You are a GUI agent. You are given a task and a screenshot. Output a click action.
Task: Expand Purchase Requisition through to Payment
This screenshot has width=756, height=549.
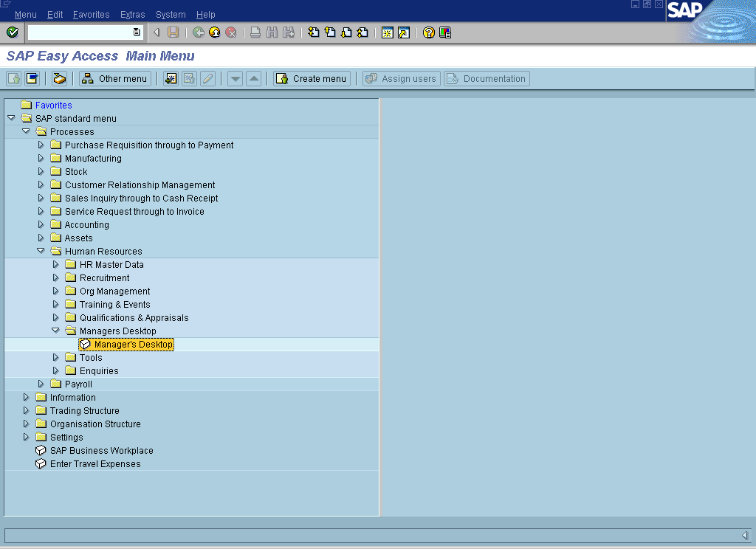pyautogui.click(x=41, y=145)
